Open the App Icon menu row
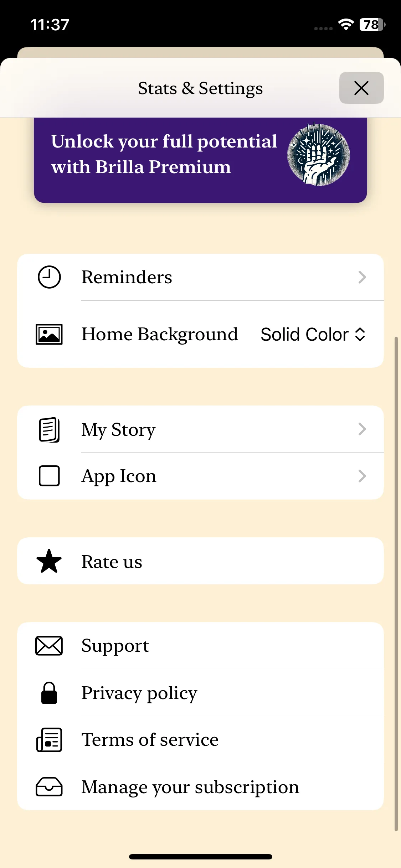This screenshot has width=401, height=868. click(x=200, y=476)
